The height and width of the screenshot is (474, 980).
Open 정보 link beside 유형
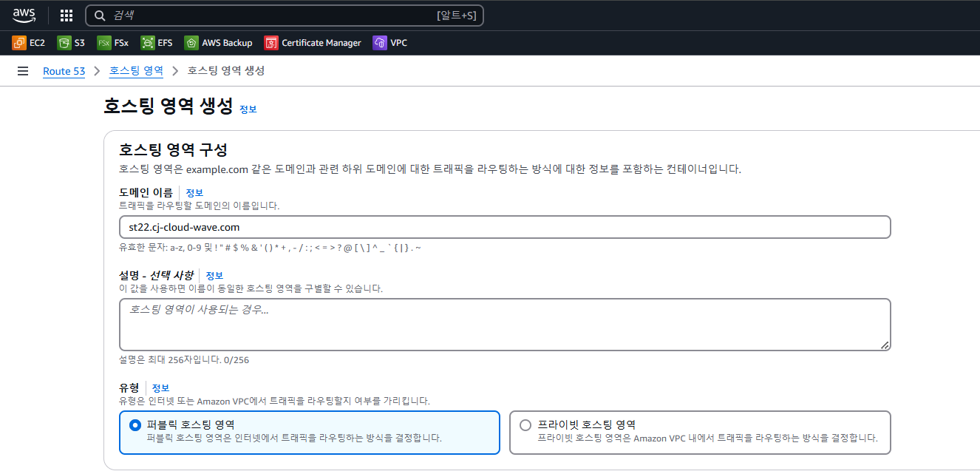click(x=160, y=388)
